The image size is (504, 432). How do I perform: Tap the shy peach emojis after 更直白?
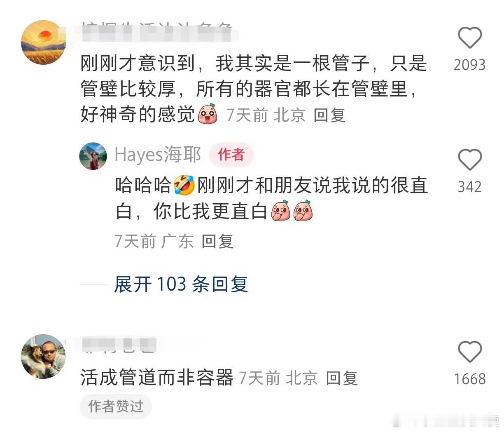coord(292,211)
